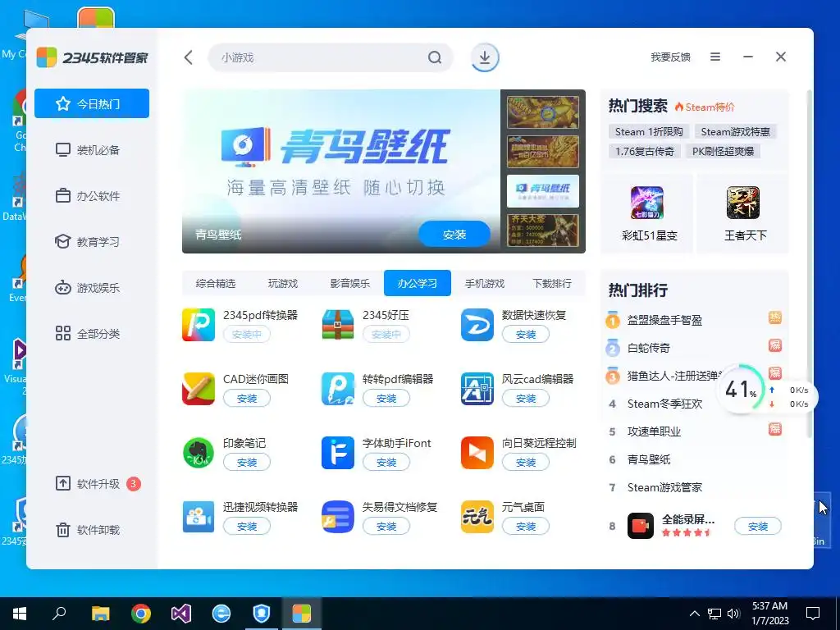Click Steam 1折限购 hot search tag
The height and width of the screenshot is (630, 840).
click(649, 132)
